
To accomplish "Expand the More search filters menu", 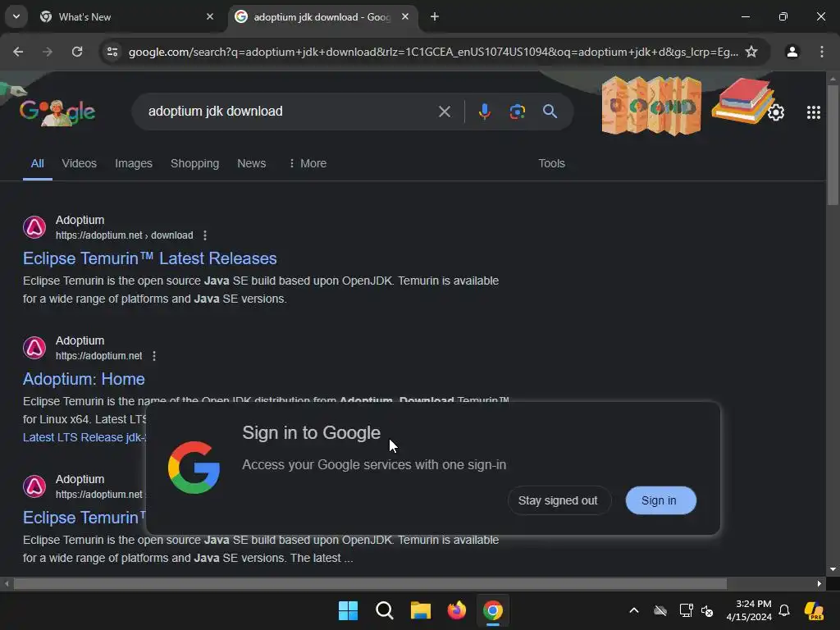I will 308,163.
